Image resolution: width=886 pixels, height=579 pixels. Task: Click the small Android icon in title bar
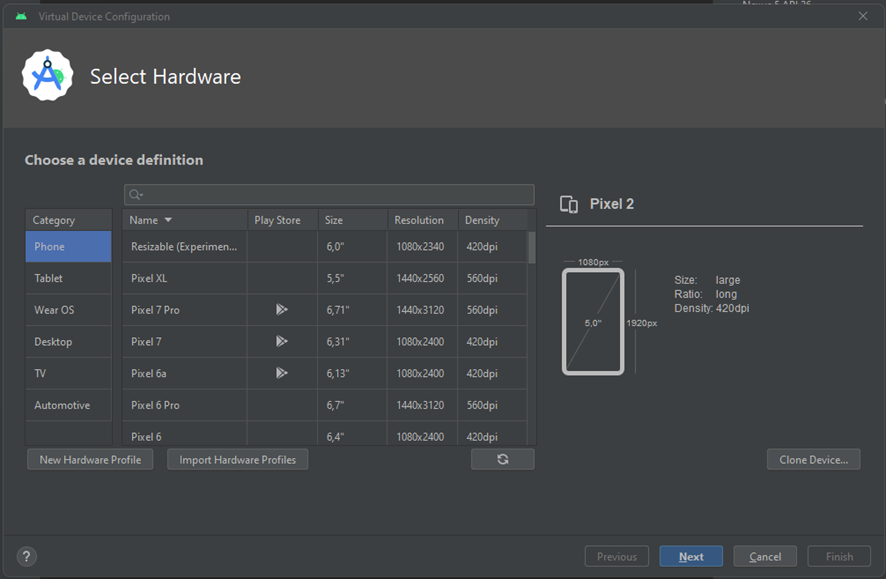coord(21,16)
